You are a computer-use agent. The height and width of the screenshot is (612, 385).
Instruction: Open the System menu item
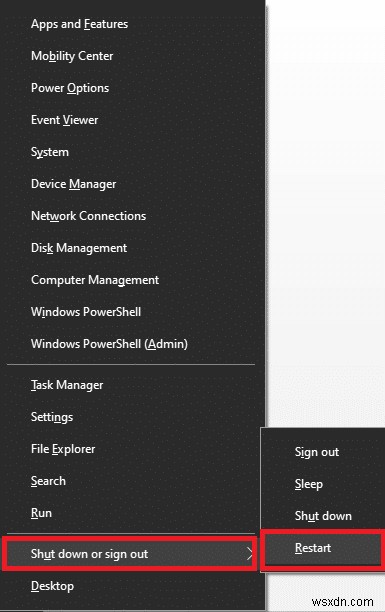[x=50, y=152]
